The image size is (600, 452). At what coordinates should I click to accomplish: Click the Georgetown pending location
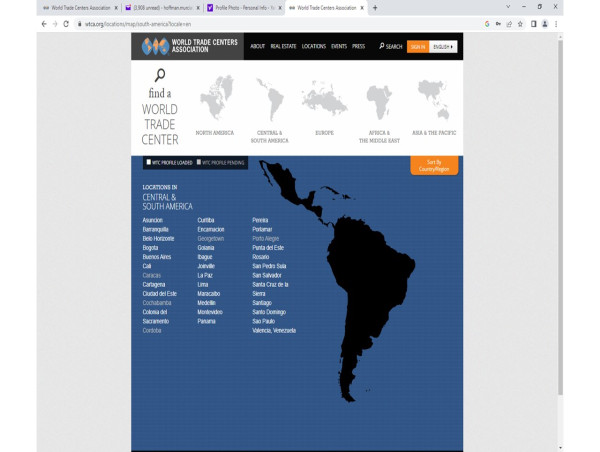[x=211, y=238]
